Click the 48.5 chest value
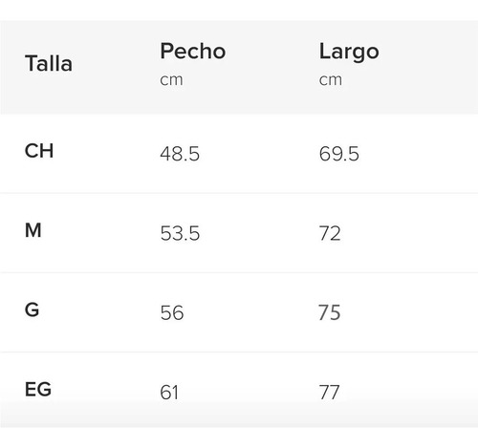 click(x=180, y=154)
